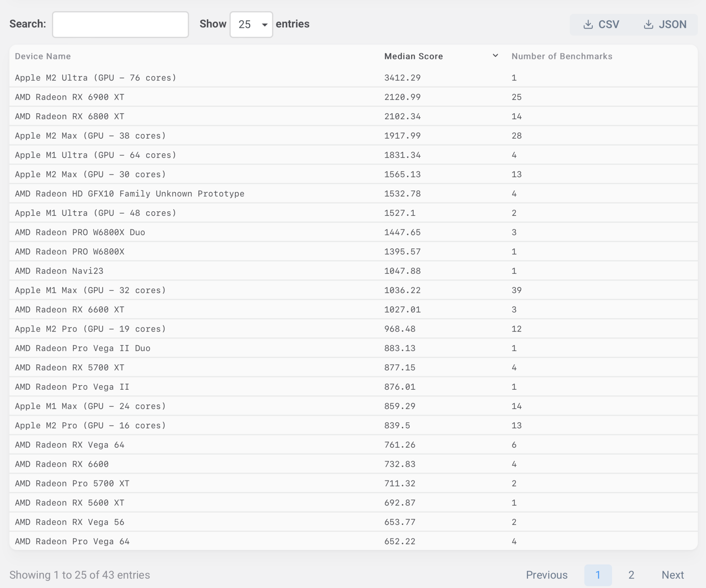Select the Apple M2 Ultra row

point(95,78)
